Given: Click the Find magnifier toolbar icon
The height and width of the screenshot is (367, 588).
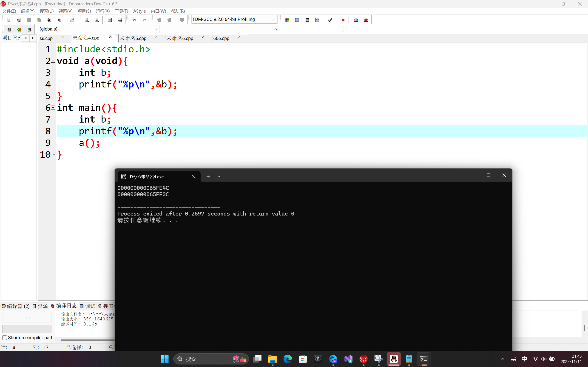Looking at the screenshot, I should (87, 20).
